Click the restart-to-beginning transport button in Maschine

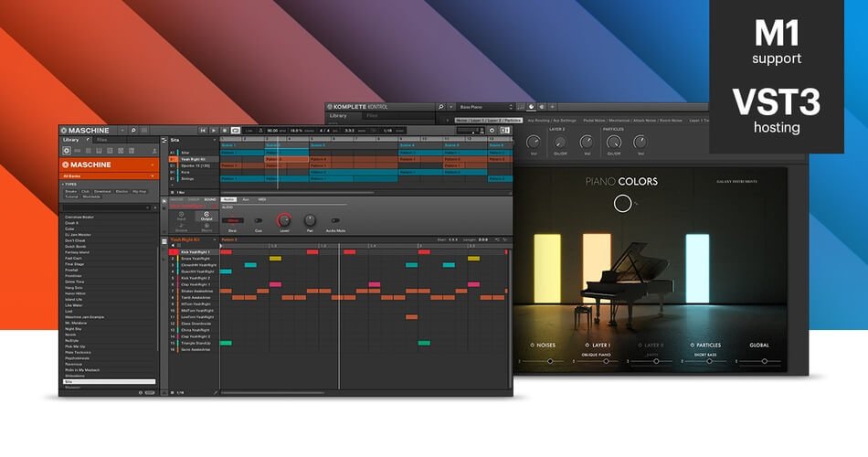pyautogui.click(x=203, y=130)
